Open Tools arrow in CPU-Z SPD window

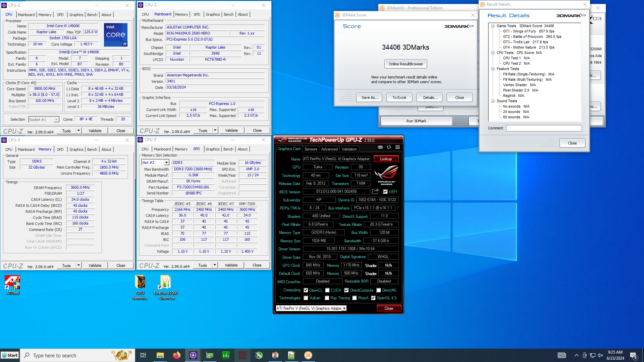215,265
